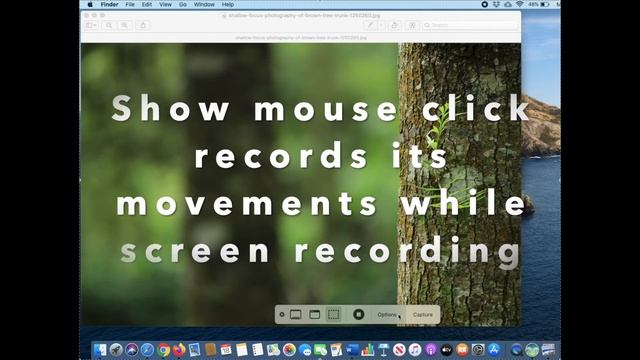Open Notes from the Dock
Viewport: 640px width, 360px height.
[242, 350]
